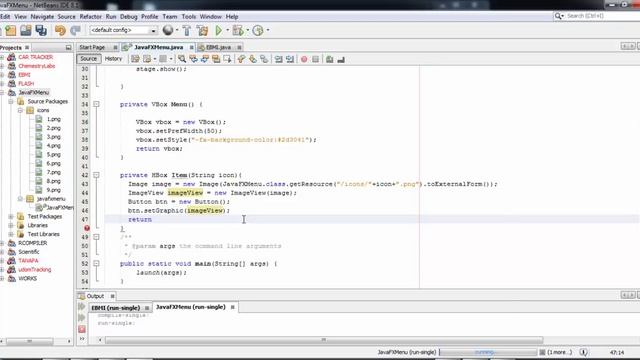Open the Tools menu

189,17
